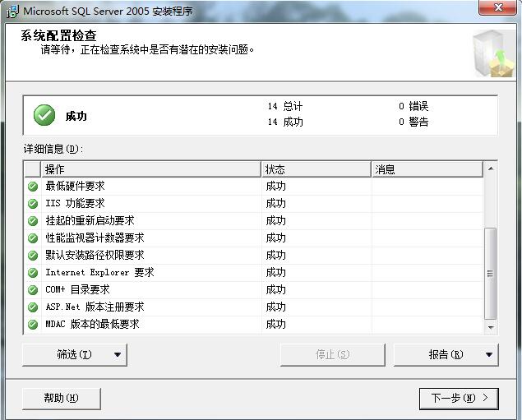
Task: Select the ASP.Net 版本注册要求 row
Action: [254, 307]
